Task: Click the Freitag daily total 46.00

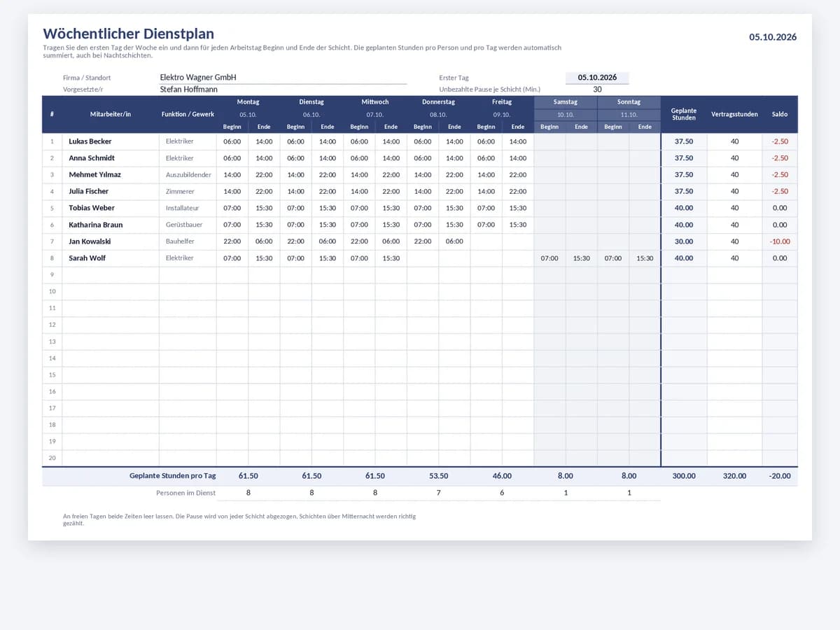Action: tap(502, 476)
